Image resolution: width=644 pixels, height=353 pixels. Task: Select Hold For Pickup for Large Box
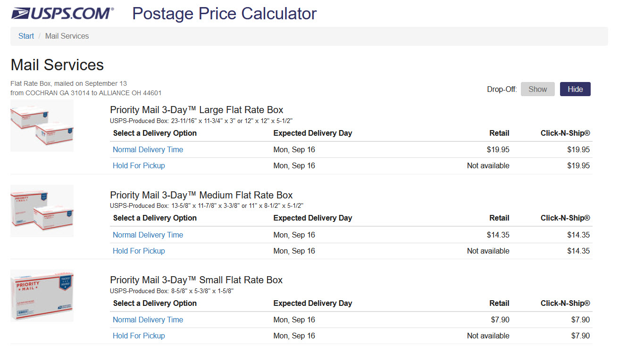pos(139,166)
